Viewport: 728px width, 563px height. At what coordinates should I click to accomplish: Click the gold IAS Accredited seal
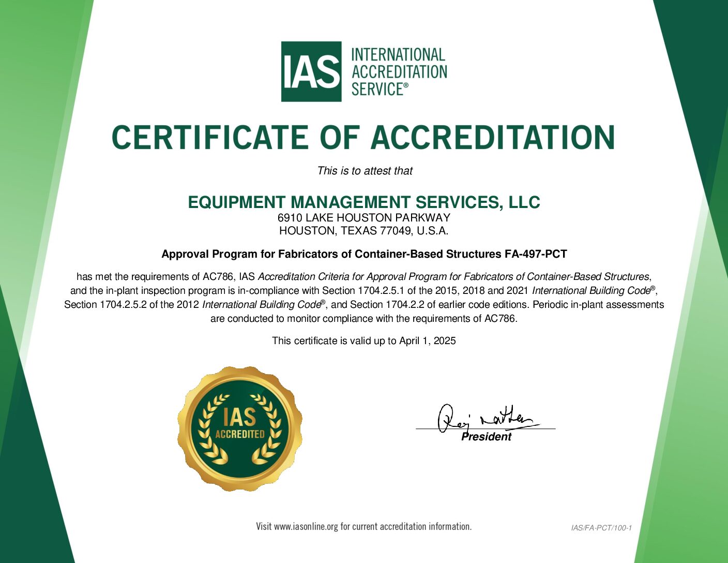pyautogui.click(x=240, y=429)
